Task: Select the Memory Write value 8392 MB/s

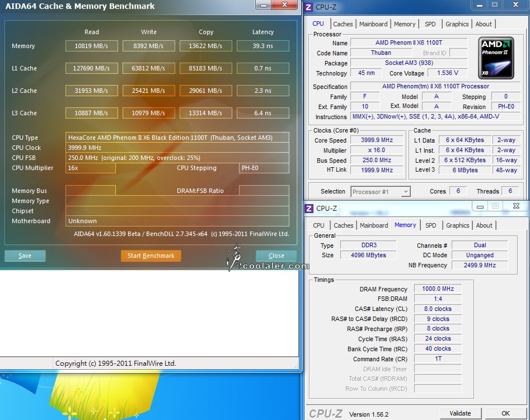Action: pos(148,46)
